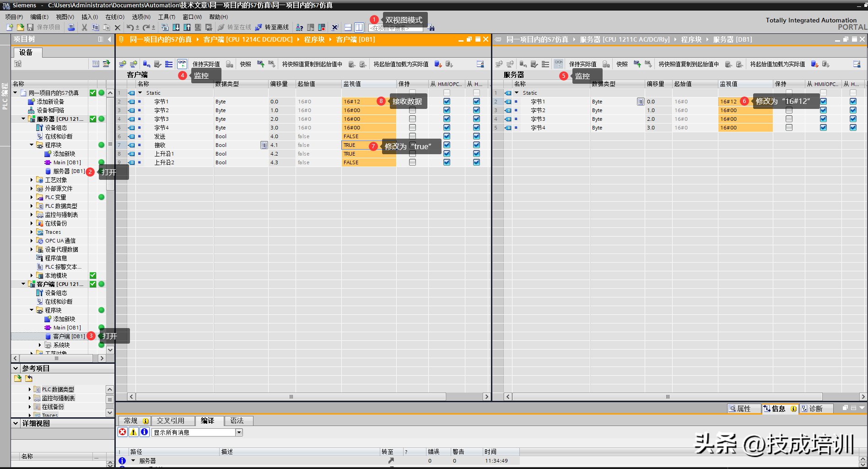Collapse Static group in 客户端 data block

pos(140,93)
